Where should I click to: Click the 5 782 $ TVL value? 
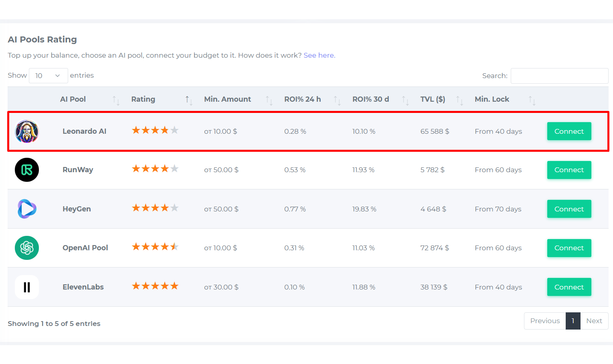tap(432, 170)
